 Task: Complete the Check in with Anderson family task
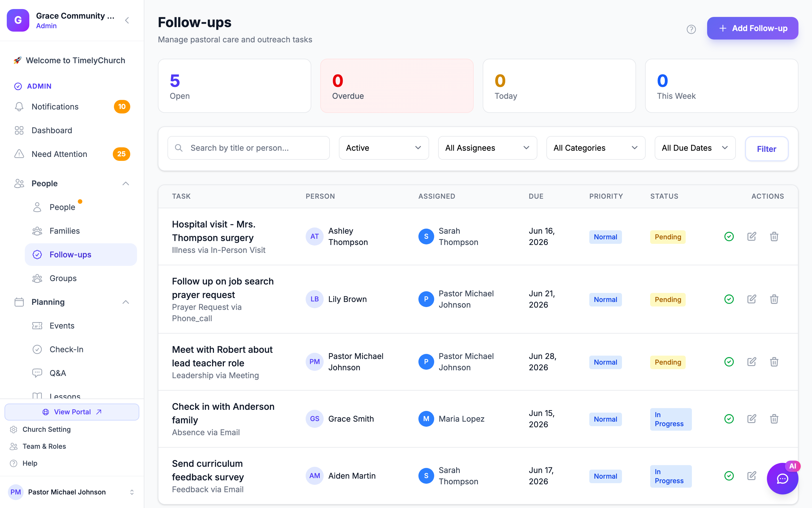click(x=729, y=419)
